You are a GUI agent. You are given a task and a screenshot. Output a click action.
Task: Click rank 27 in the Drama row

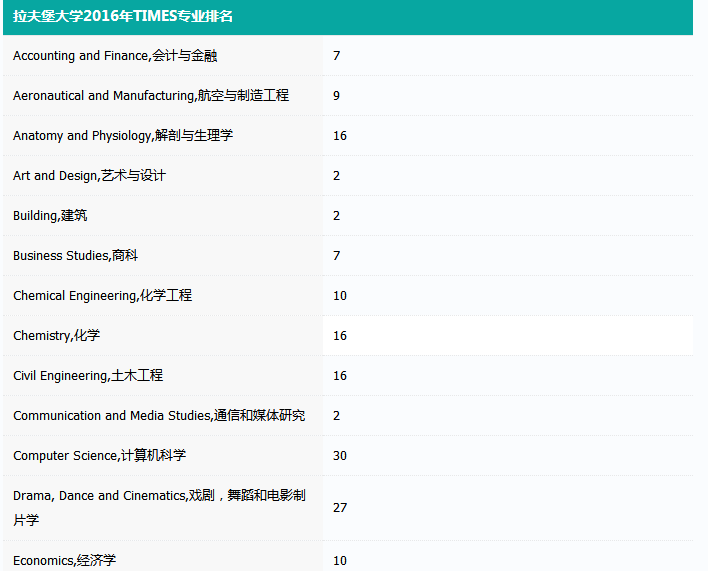point(340,508)
